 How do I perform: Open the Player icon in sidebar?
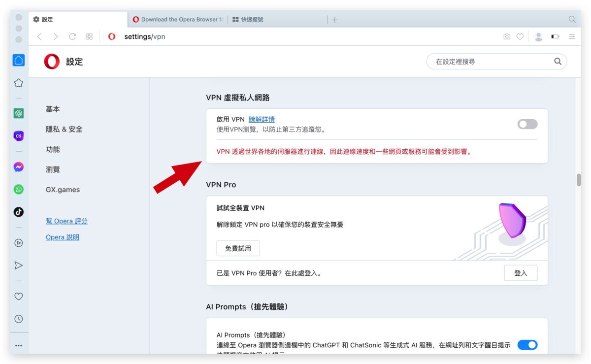pyautogui.click(x=18, y=243)
